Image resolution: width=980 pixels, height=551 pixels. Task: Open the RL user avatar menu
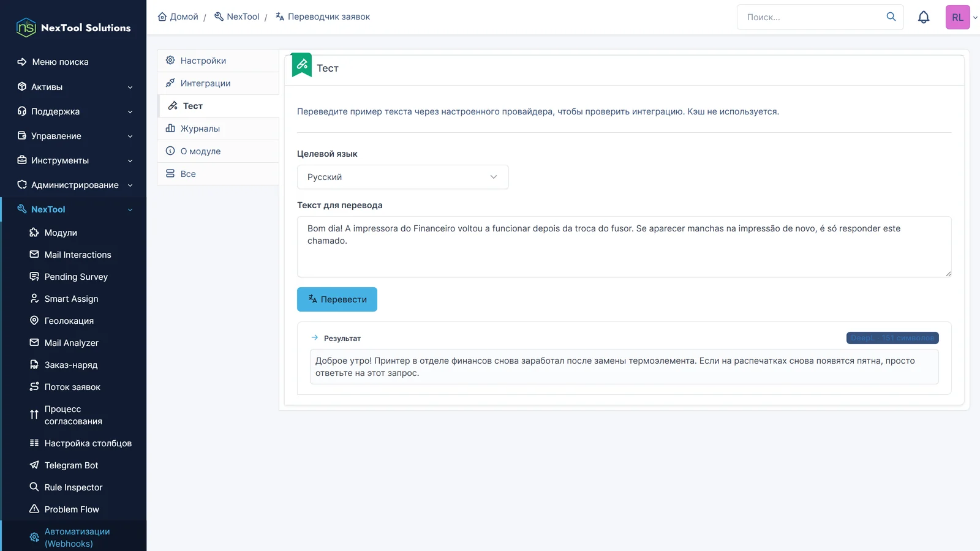[x=958, y=17]
